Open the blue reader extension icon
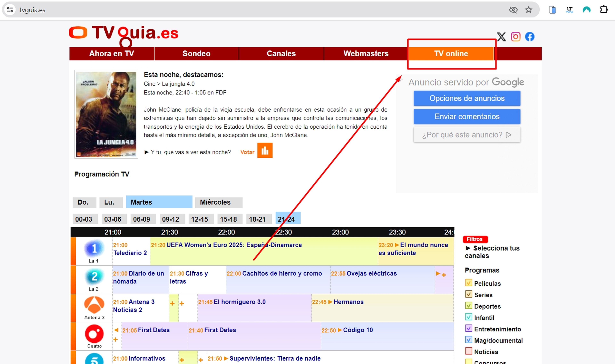Screen dimensions: 615x364 tap(552, 10)
